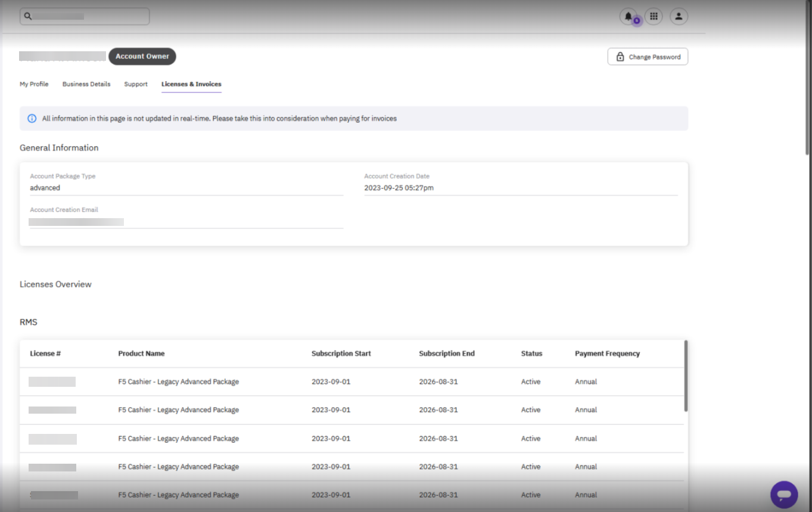Click the Subscription End column header
Image resolution: width=812 pixels, height=512 pixels.
pos(447,353)
